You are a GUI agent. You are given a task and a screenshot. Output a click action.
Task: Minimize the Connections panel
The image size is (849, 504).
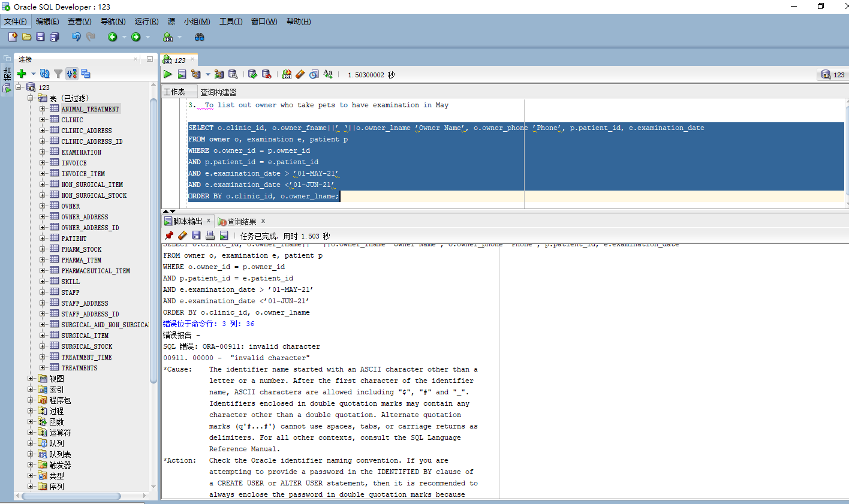(x=150, y=59)
